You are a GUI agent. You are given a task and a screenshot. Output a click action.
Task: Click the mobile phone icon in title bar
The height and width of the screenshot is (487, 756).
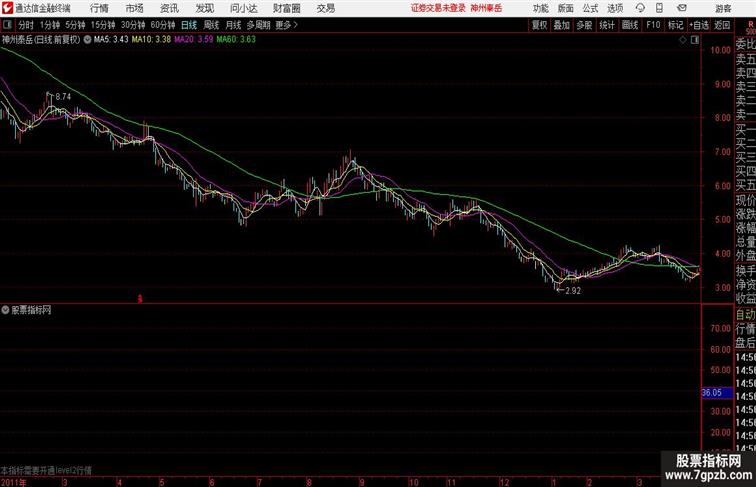659,8
